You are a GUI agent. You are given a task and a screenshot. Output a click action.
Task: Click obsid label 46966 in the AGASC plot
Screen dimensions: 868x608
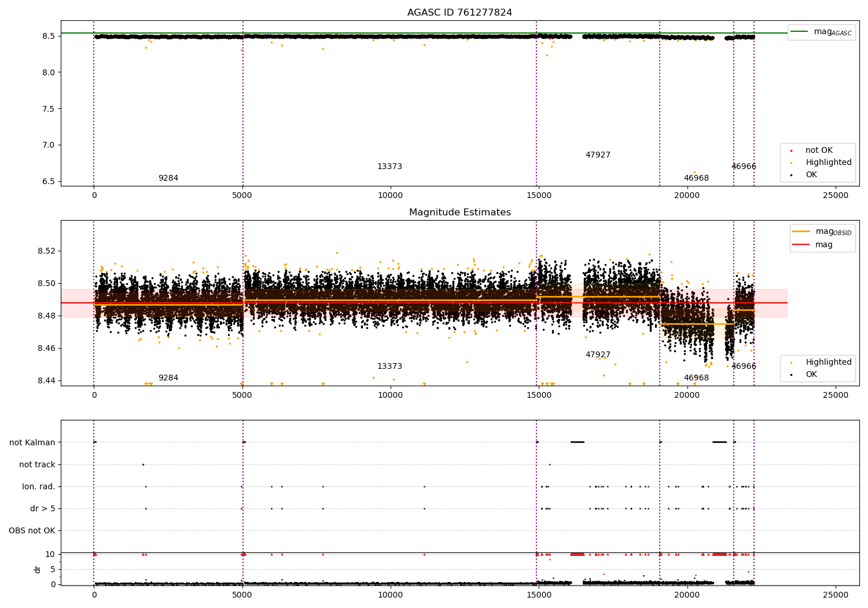click(744, 167)
